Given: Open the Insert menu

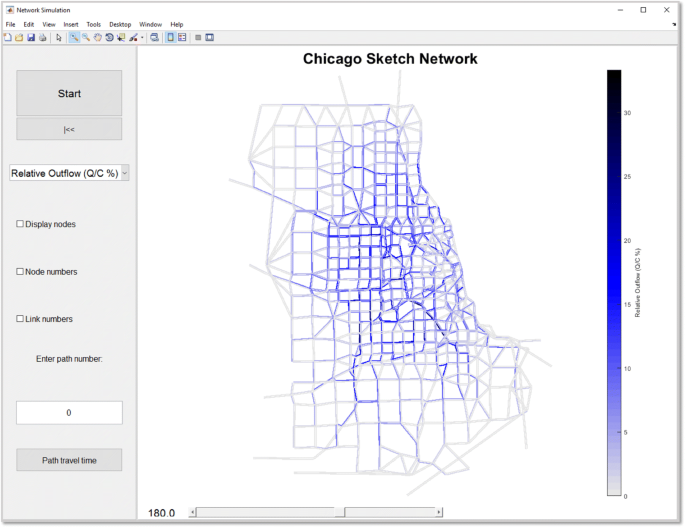Looking at the screenshot, I should [71, 24].
